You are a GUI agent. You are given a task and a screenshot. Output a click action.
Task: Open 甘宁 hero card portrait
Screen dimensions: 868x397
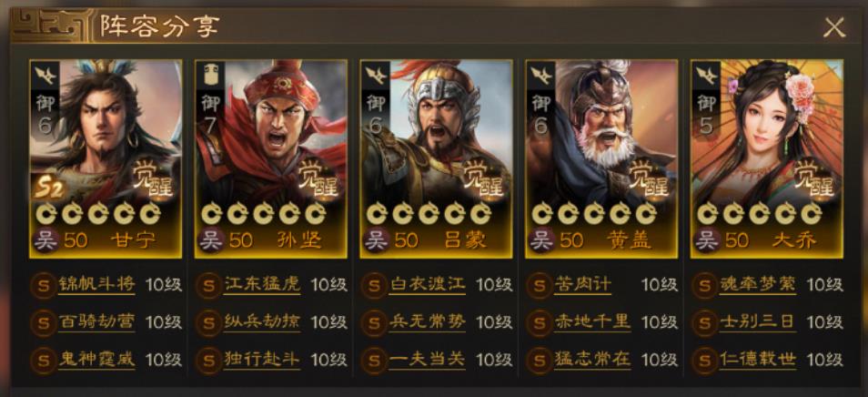point(106,159)
